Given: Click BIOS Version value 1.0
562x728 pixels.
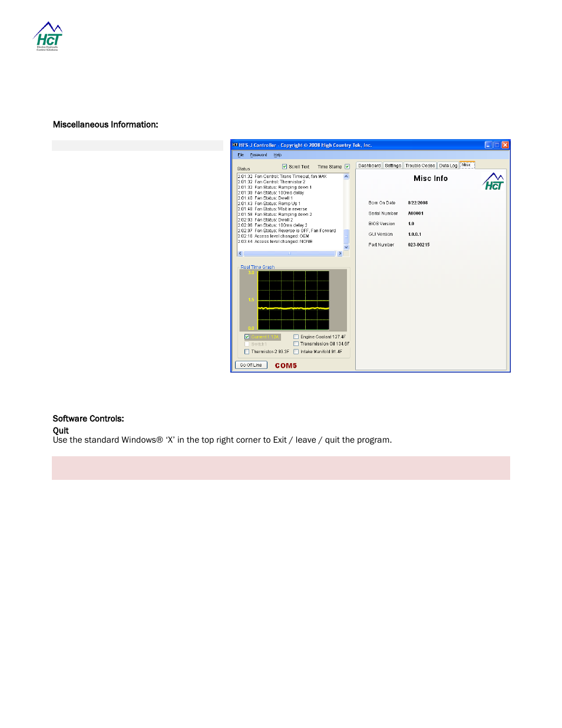Looking at the screenshot, I should [411, 224].
